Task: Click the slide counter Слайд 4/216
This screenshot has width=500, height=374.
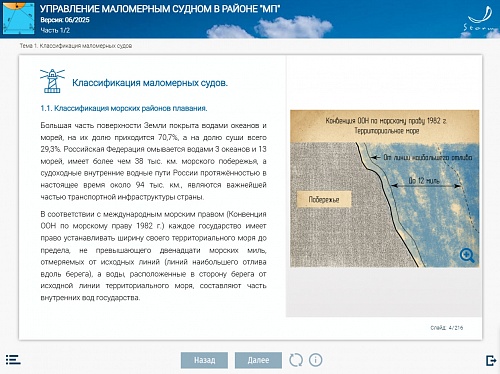Action: 447,328
